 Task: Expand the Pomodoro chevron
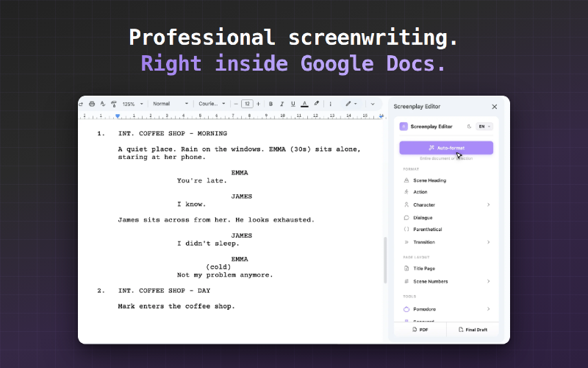(x=488, y=309)
